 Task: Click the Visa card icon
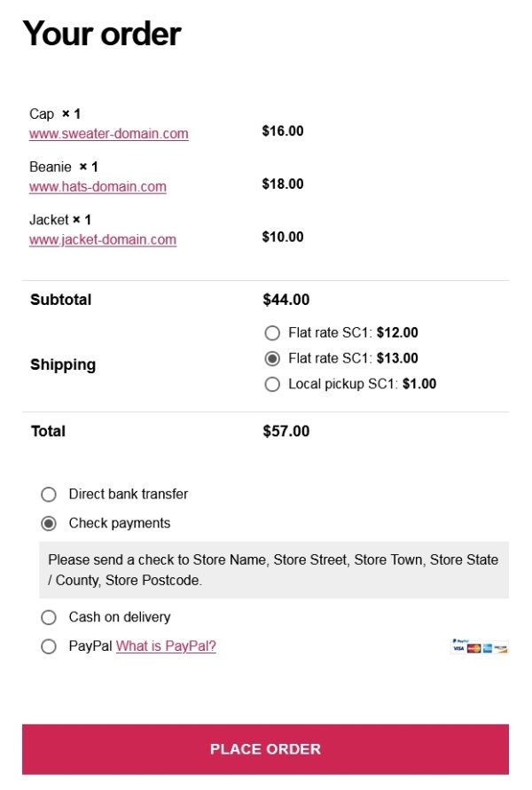click(x=458, y=649)
